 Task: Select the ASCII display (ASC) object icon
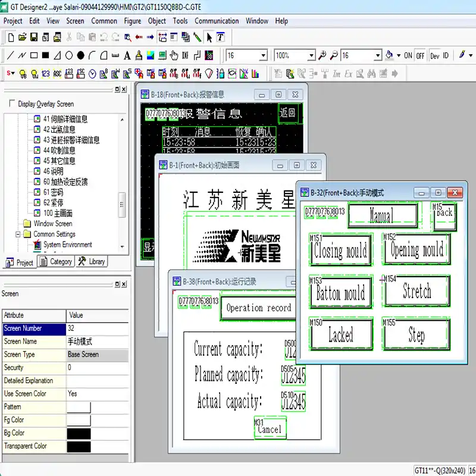[58, 74]
